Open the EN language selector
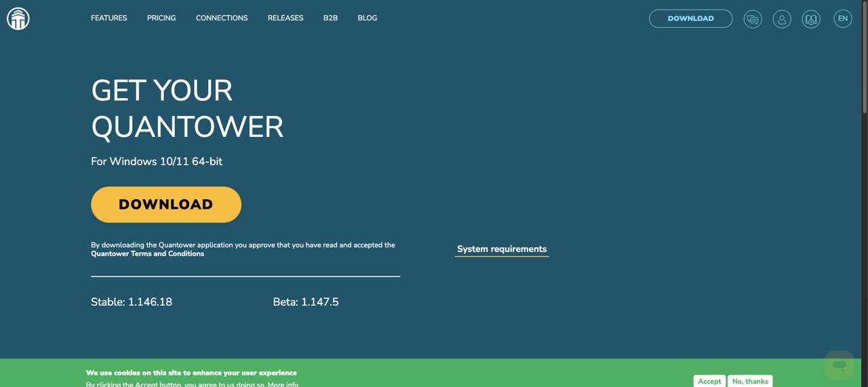 pos(843,19)
